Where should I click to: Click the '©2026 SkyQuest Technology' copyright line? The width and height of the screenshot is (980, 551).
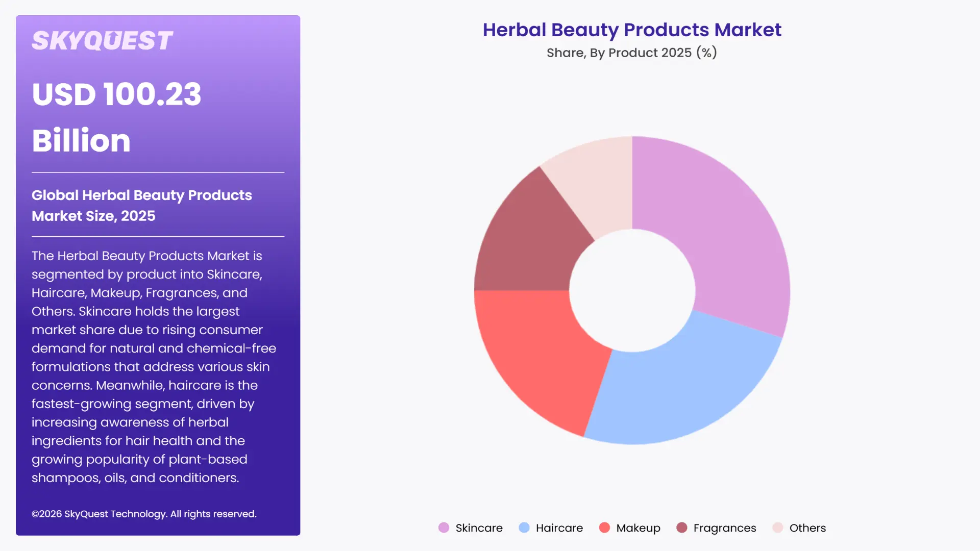144,514
